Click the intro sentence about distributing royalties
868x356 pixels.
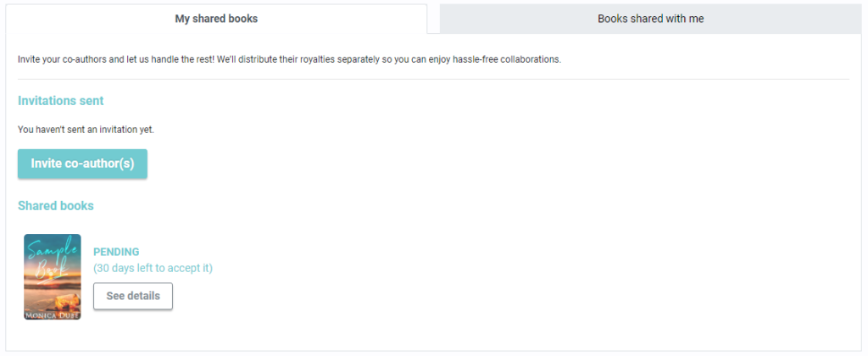[290, 59]
